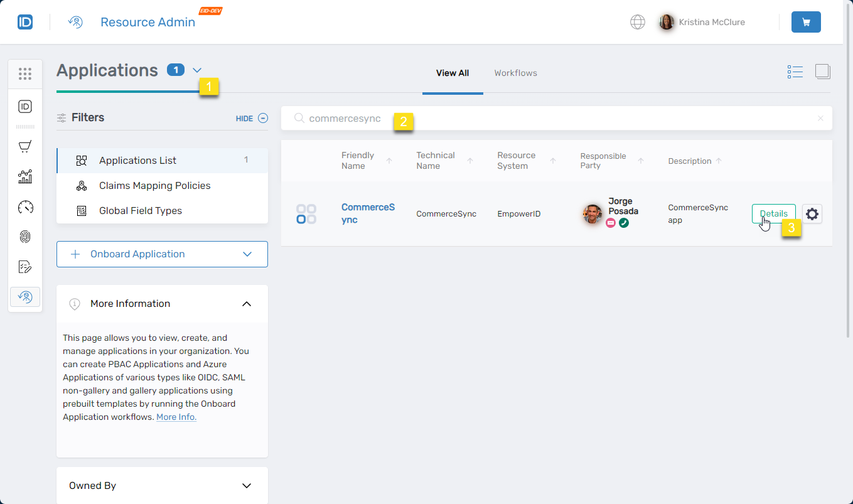Click the shopping cart button in header

(x=806, y=22)
